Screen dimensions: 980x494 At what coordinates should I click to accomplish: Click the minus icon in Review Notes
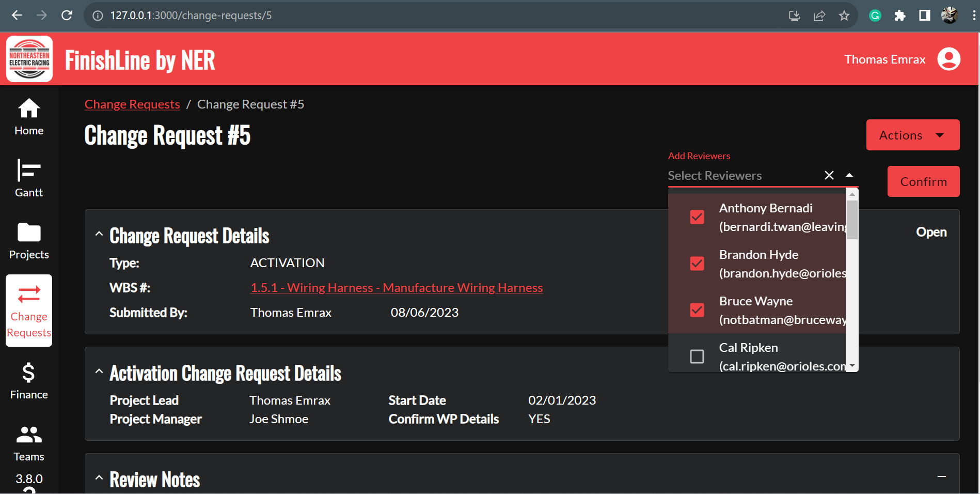942,476
